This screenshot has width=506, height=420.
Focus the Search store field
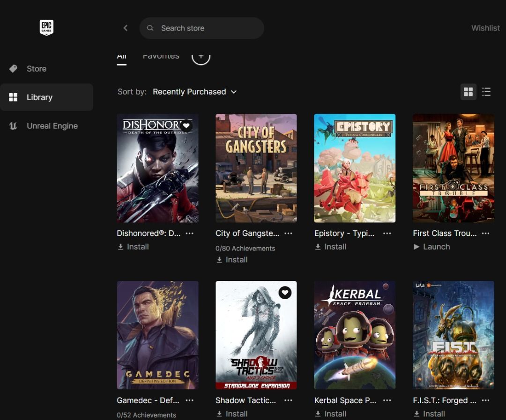coord(201,28)
